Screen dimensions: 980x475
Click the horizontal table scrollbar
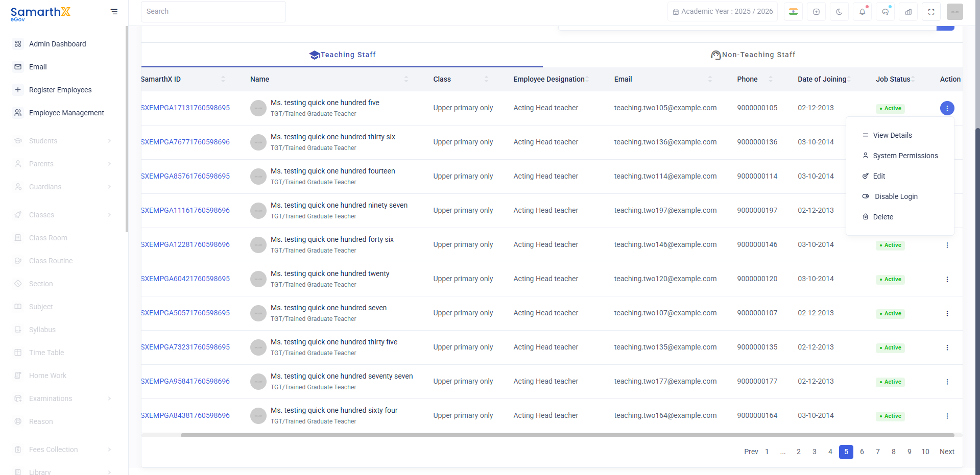point(567,435)
